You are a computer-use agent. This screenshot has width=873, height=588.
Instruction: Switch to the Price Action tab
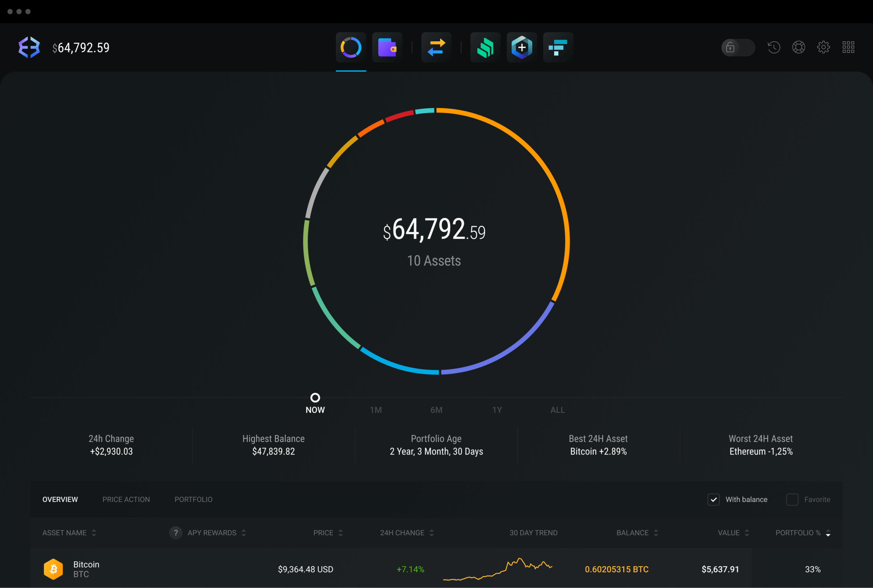[126, 499]
